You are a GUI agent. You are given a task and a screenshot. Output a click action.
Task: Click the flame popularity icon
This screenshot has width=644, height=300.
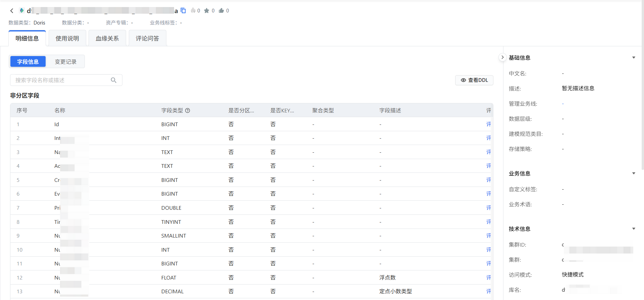click(x=193, y=11)
